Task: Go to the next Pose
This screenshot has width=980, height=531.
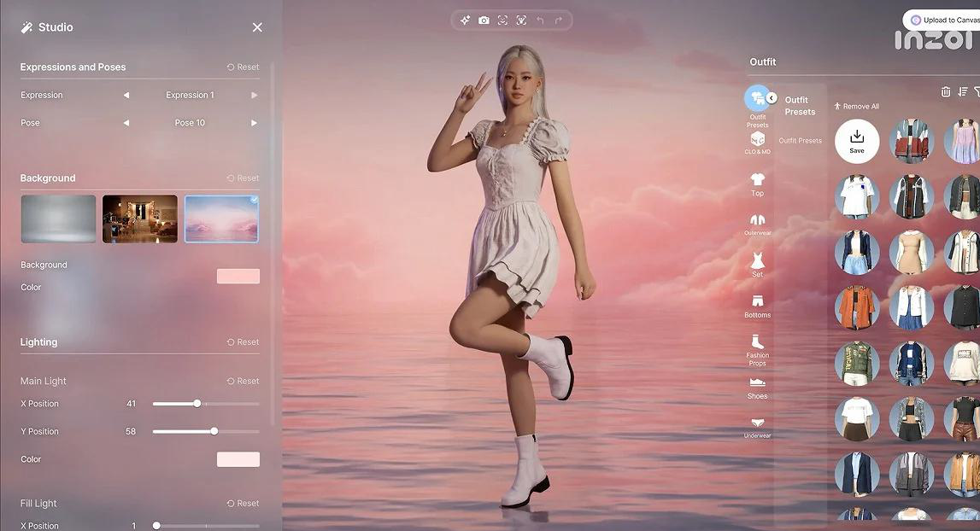Action: click(254, 123)
